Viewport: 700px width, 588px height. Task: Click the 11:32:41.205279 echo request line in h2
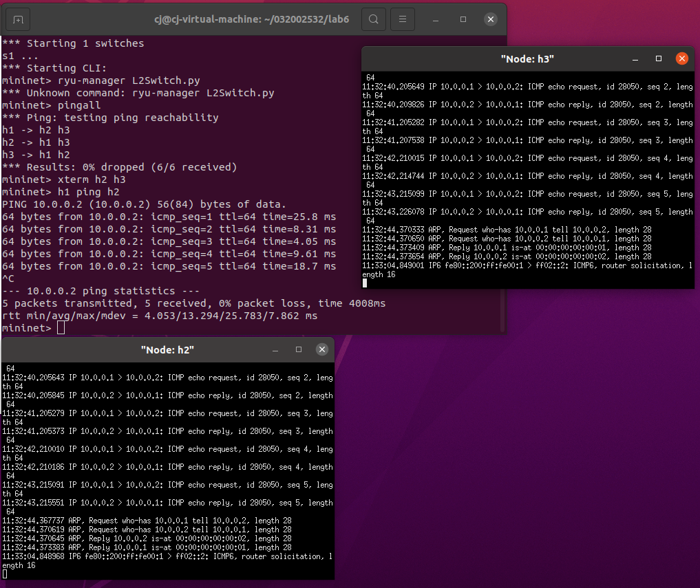[x=167, y=417]
